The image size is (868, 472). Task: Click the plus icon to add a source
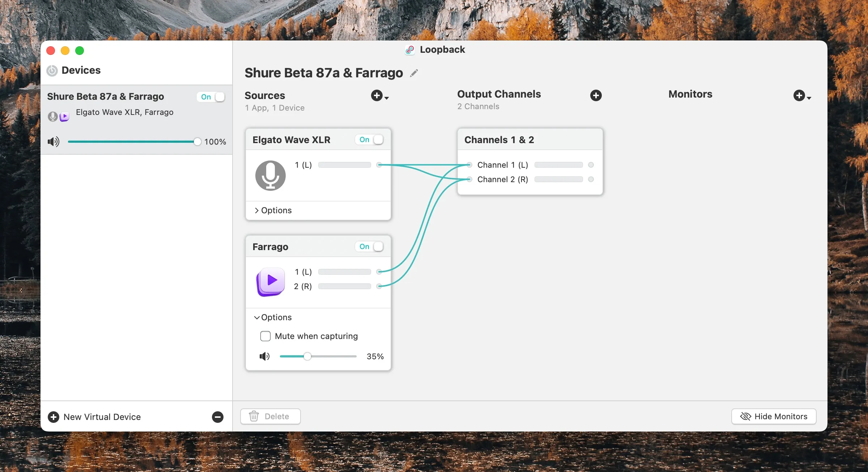click(x=377, y=96)
